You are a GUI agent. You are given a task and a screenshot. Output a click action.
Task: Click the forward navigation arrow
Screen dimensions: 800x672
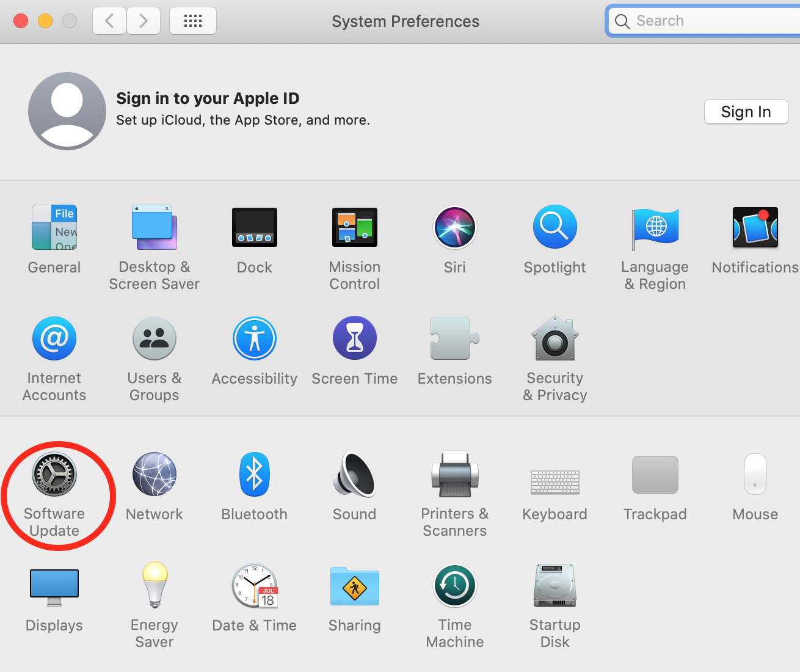coord(144,21)
